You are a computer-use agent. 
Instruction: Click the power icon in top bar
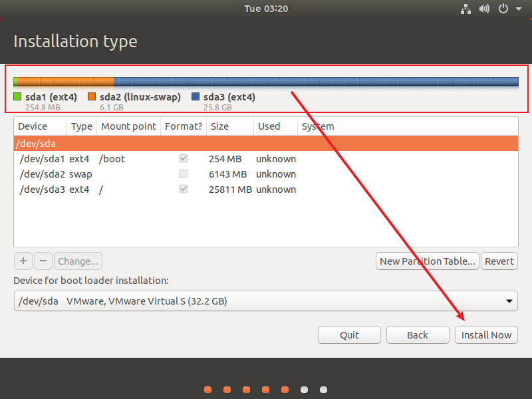503,9
